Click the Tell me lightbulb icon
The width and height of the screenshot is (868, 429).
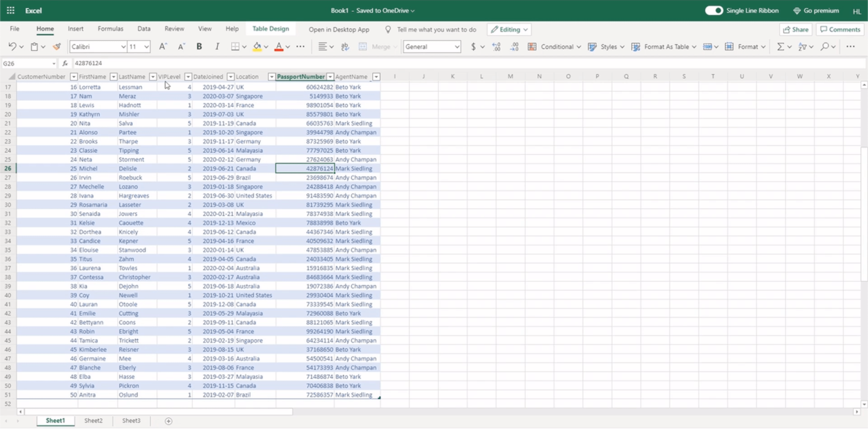(x=388, y=29)
